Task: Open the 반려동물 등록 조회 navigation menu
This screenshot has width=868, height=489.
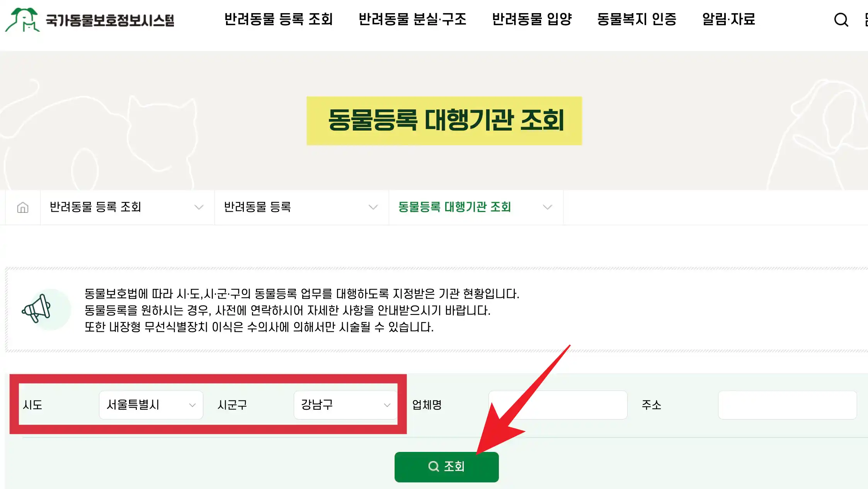Action: click(279, 20)
